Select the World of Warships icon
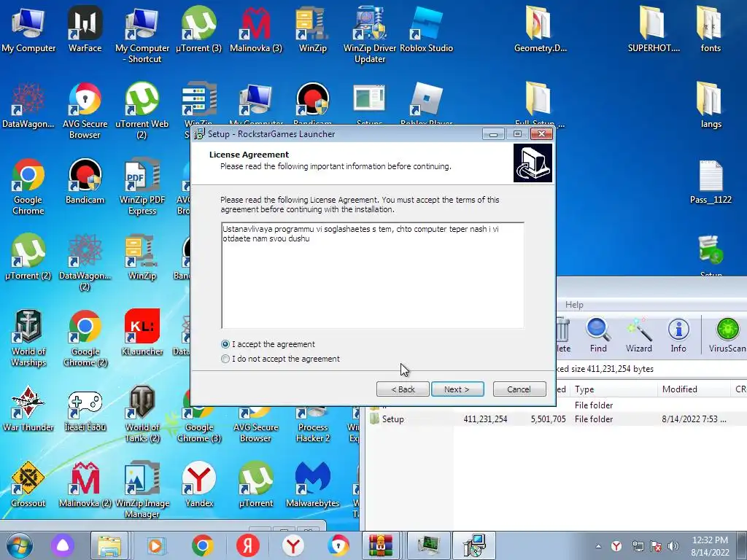 coord(28,338)
